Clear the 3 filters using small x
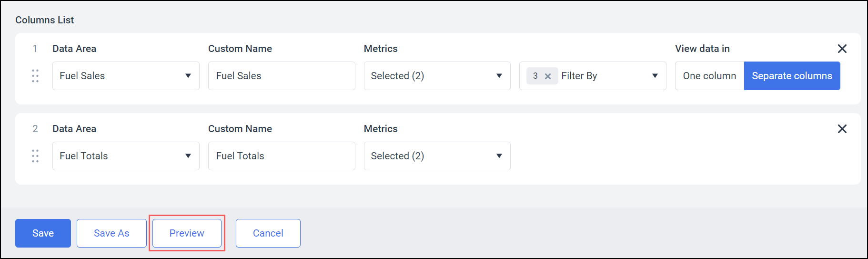This screenshot has height=259, width=868. [x=548, y=76]
